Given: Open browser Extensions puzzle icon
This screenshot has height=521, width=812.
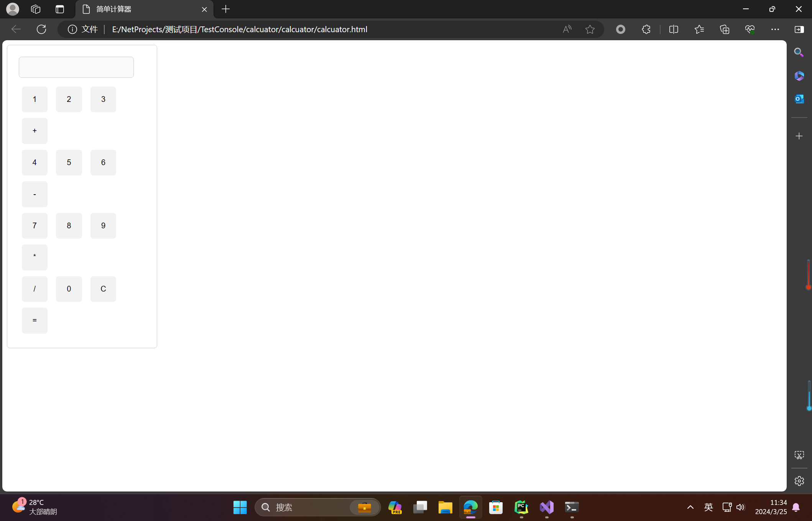Looking at the screenshot, I should (x=646, y=29).
